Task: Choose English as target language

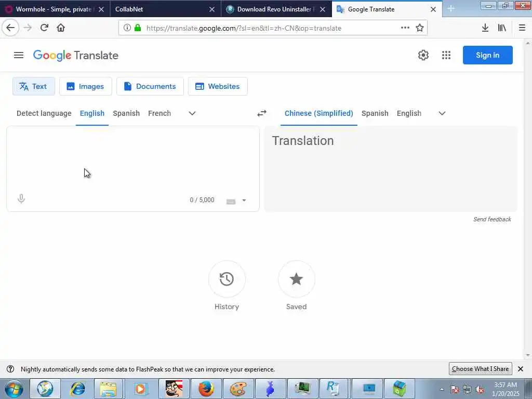Action: point(409,113)
